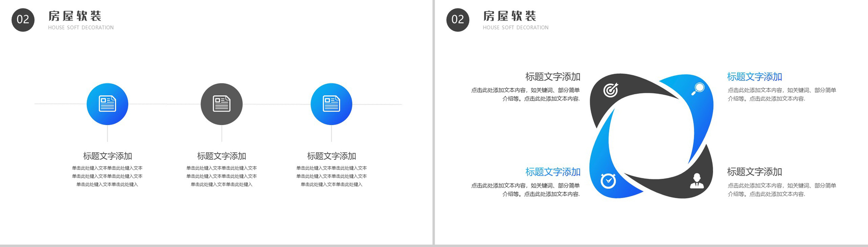The width and height of the screenshot is (868, 247).
Task: Click description paragraph beside the person icon petal
Action: coord(782,190)
